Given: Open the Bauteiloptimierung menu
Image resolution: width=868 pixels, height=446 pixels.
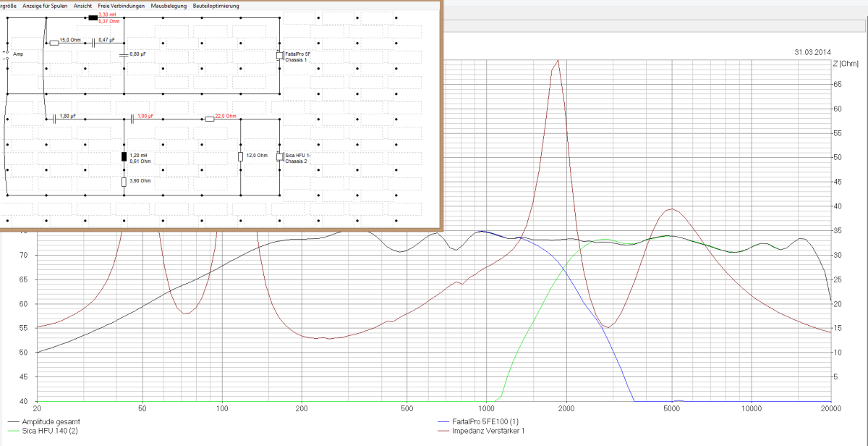Looking at the screenshot, I should (216, 6).
